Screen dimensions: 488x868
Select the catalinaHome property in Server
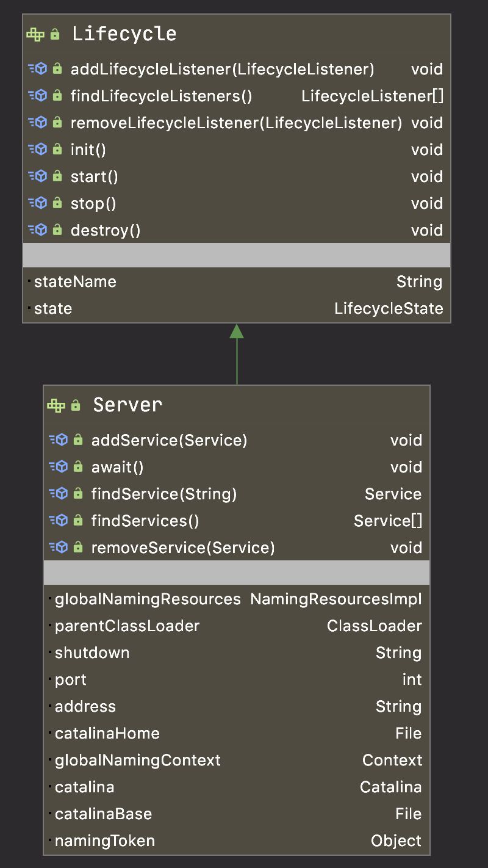coord(107,734)
